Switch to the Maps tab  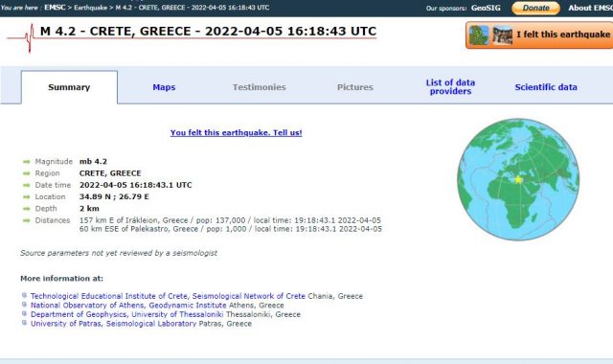[164, 87]
